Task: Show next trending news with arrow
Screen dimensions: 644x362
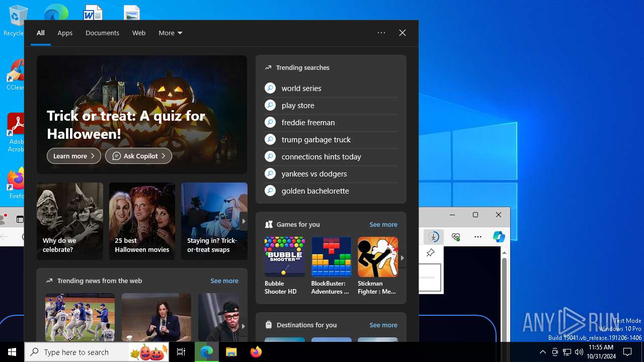Action: pyautogui.click(x=243, y=326)
